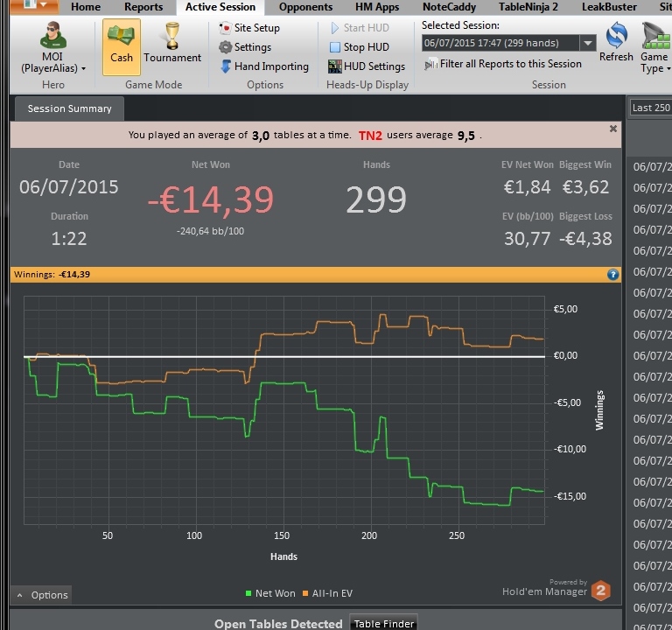
Task: Open the Reports ribbon tab
Action: (143, 7)
